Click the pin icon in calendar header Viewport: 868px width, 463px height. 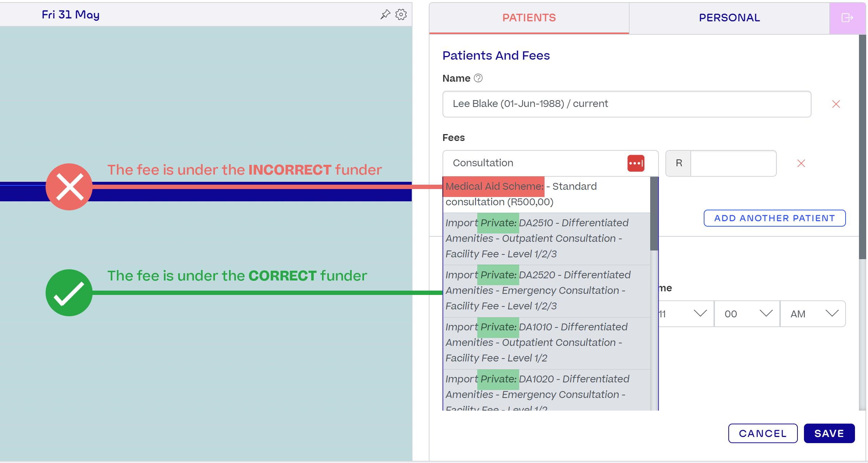point(385,14)
